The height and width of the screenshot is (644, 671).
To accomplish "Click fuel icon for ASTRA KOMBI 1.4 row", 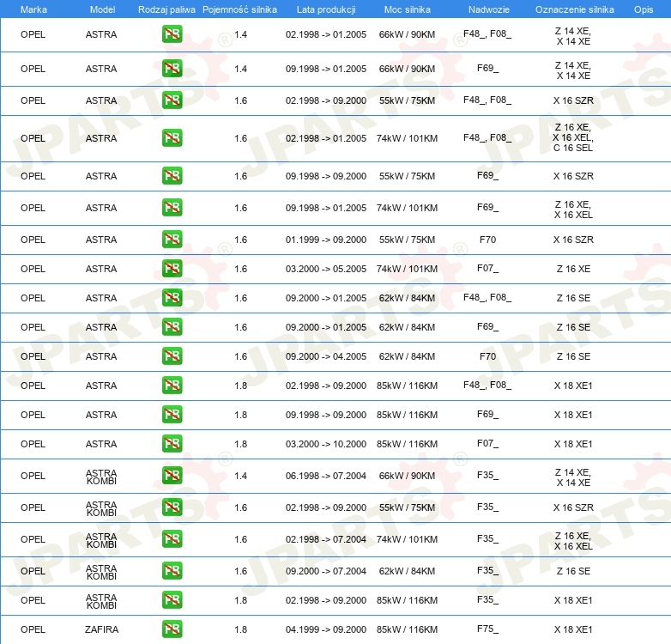I will tap(172, 476).
